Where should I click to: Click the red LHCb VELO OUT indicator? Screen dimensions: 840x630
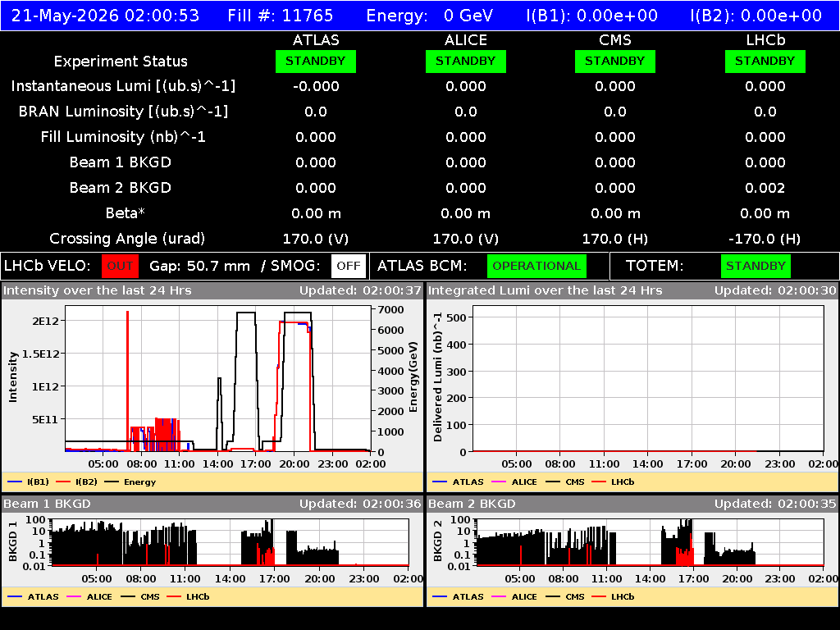pyautogui.click(x=120, y=266)
